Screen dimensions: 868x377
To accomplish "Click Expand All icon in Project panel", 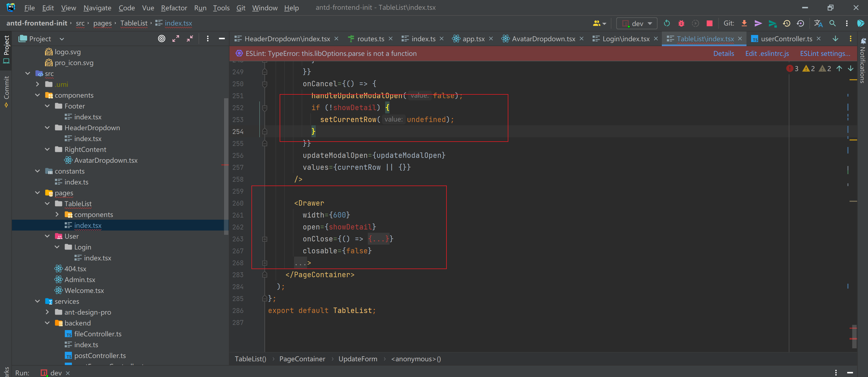I will [175, 39].
